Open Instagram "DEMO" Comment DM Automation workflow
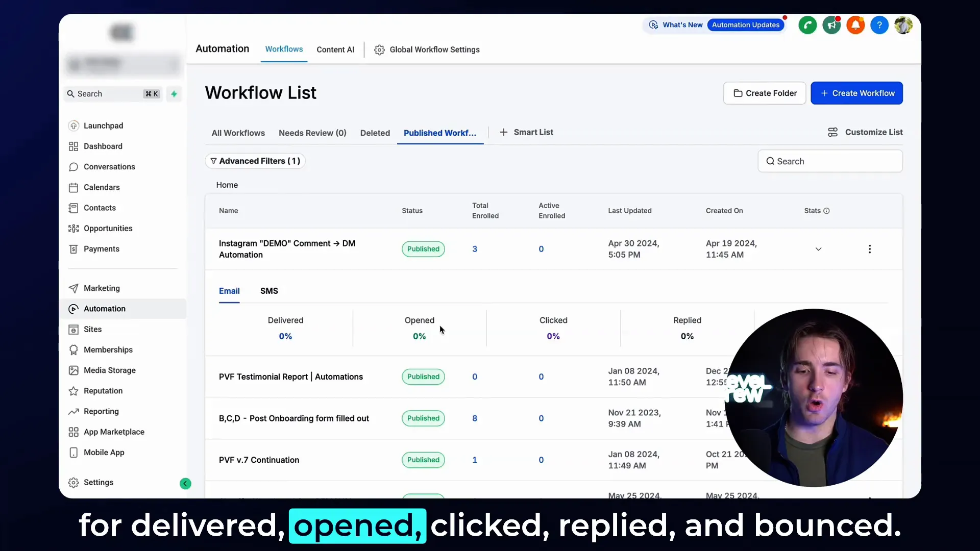980x551 pixels. (x=287, y=249)
